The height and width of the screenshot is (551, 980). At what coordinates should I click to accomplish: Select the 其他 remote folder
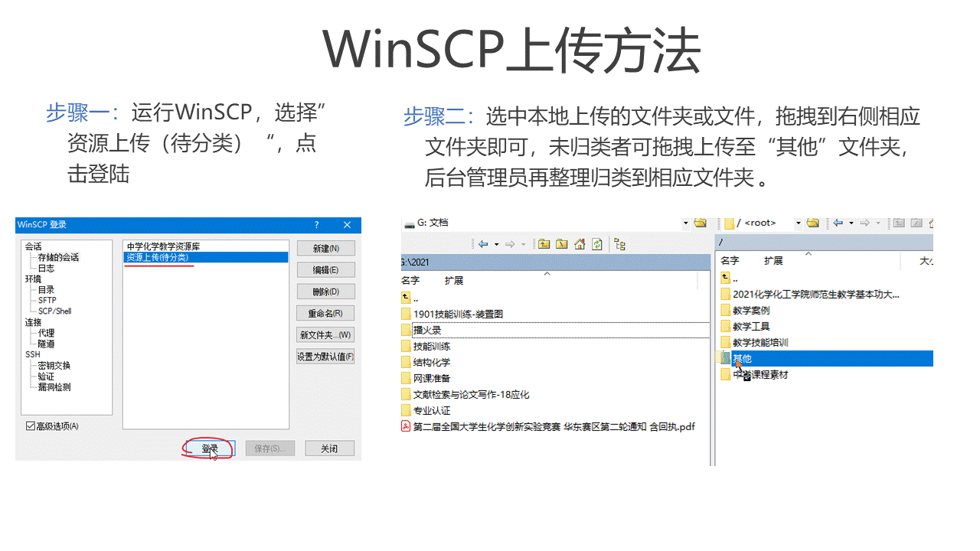(x=742, y=358)
